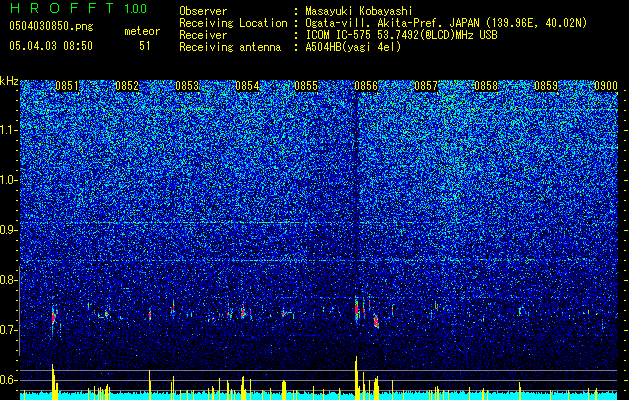Click the Receiving Location label
Viewport: 629px width, 400px height.
(x=233, y=23)
